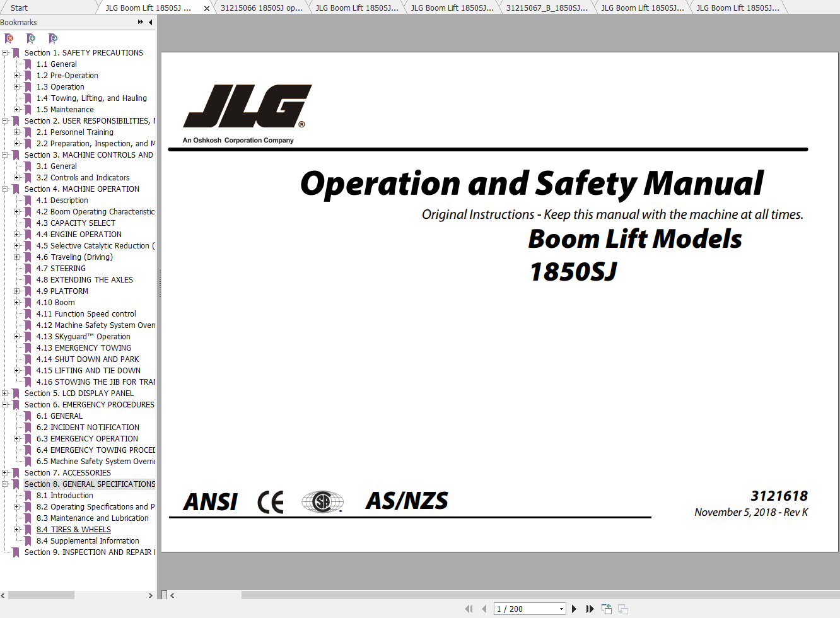Click the delete bookmark icon

[x=9, y=38]
